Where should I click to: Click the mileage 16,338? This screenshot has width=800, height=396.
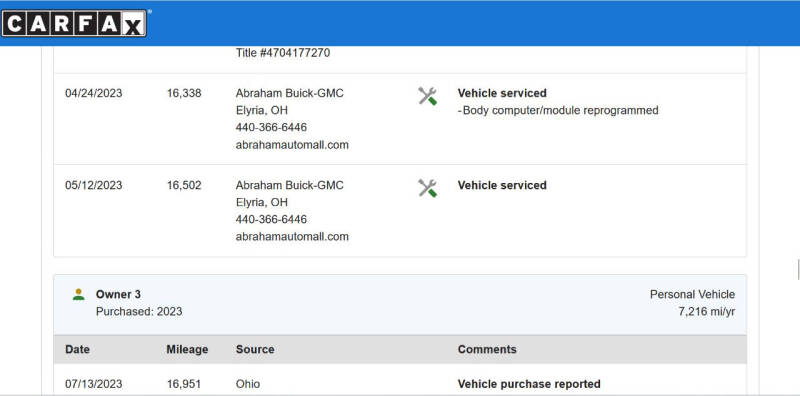[x=184, y=93]
